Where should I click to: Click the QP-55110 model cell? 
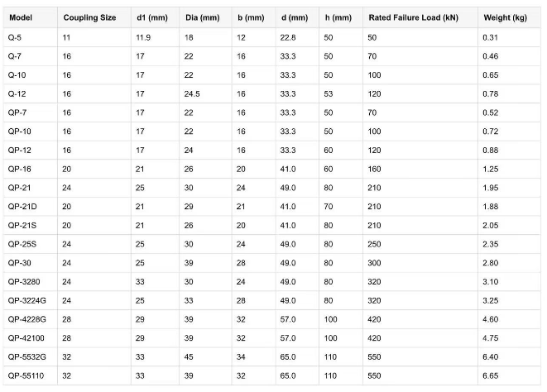(x=26, y=375)
